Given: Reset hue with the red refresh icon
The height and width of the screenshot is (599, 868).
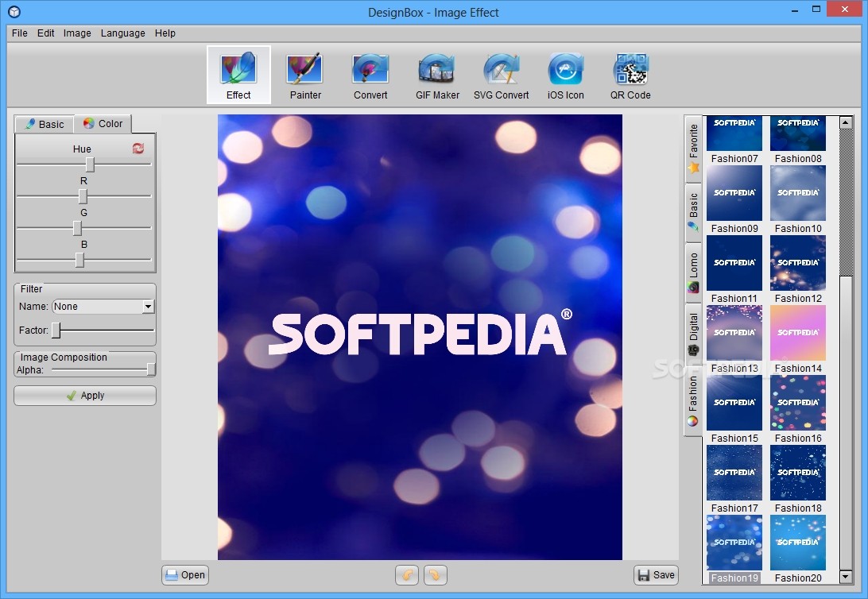Looking at the screenshot, I should [138, 149].
